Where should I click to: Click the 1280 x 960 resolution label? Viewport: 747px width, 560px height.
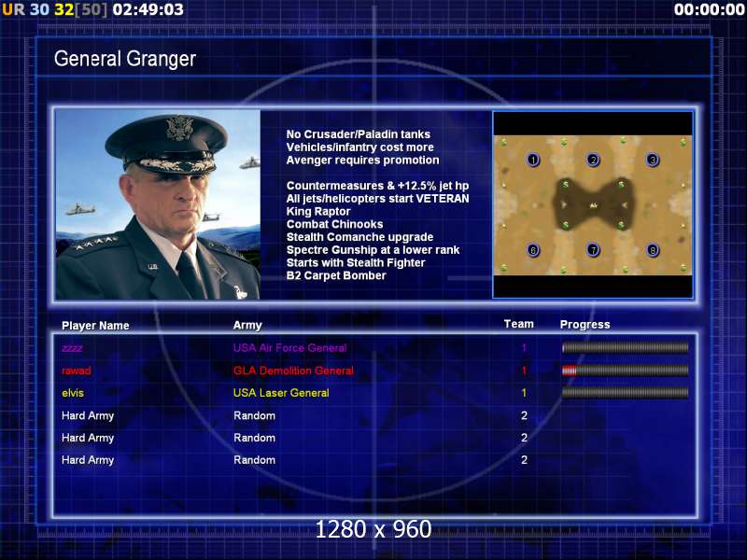[x=373, y=529]
